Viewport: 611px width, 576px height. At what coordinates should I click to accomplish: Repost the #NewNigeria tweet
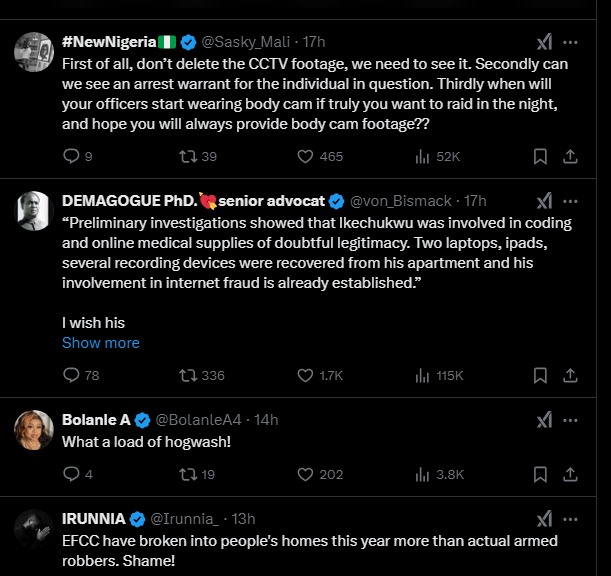pyautogui.click(x=187, y=156)
